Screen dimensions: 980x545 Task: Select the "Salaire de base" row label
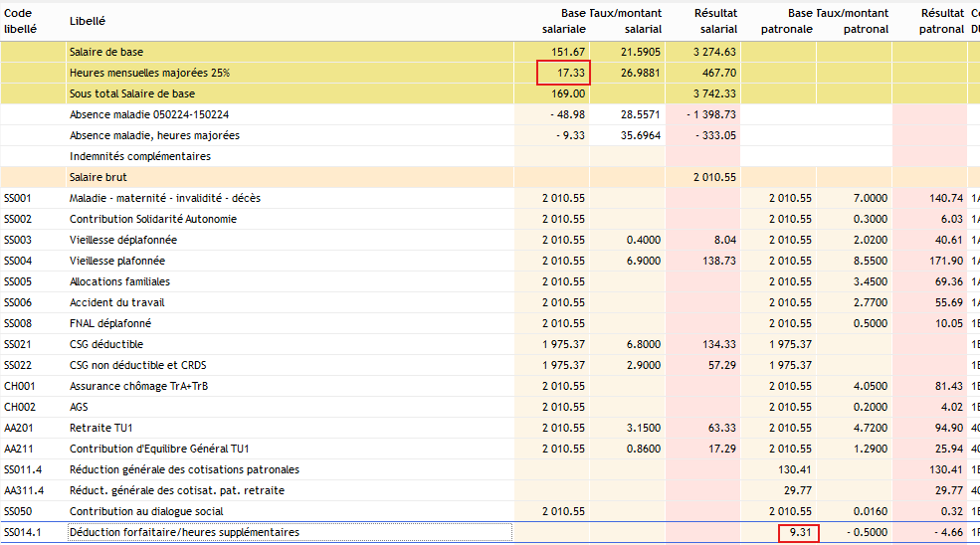pyautogui.click(x=113, y=52)
